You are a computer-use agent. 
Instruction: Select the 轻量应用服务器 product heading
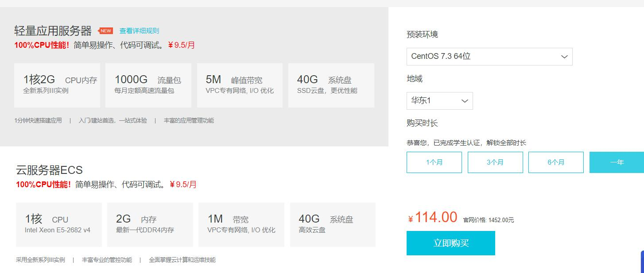point(53,31)
